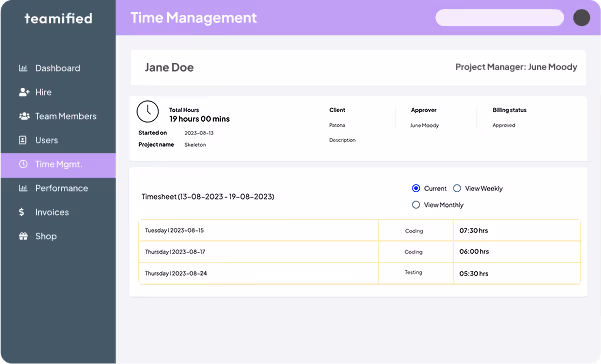This screenshot has height=364, width=601.
Task: Click the Time Mgmt. clock icon
Action: tap(23, 164)
